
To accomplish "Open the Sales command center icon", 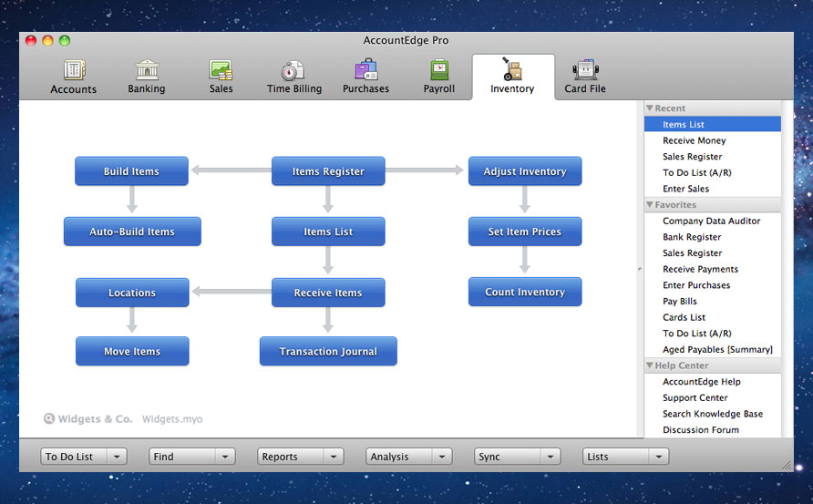I will click(221, 69).
